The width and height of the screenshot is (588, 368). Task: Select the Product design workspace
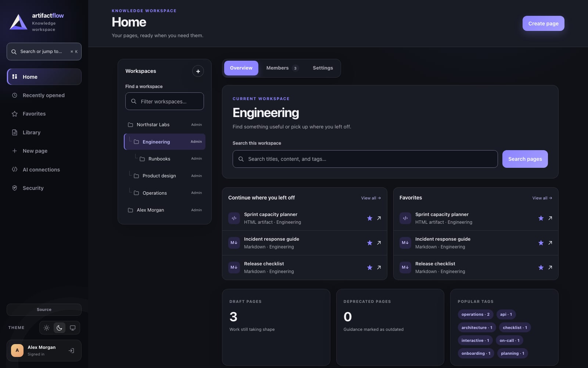click(x=165, y=176)
